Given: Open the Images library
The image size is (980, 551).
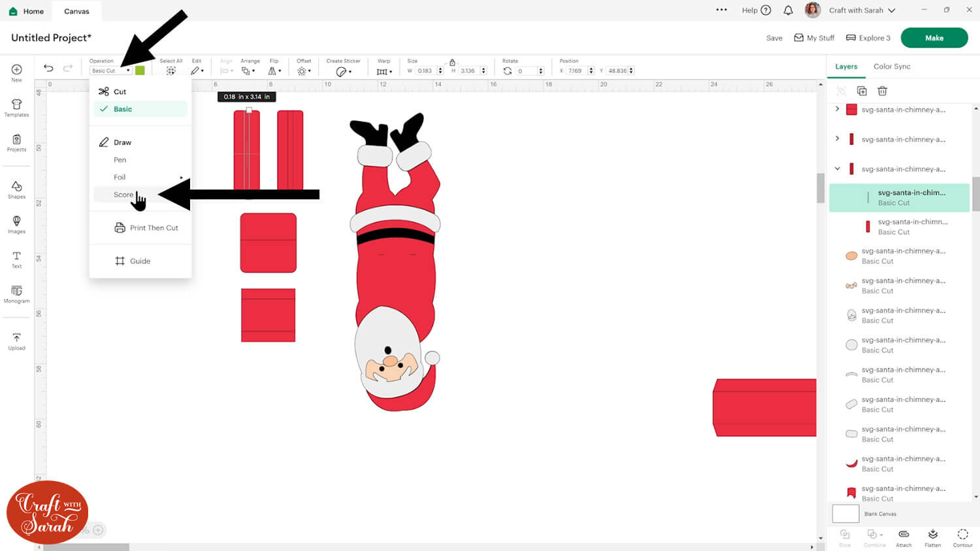Looking at the screenshot, I should (16, 224).
